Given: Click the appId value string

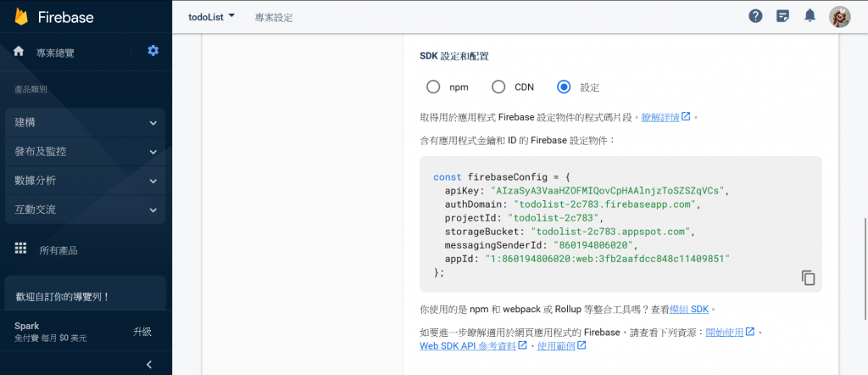Looking at the screenshot, I should pyautogui.click(x=607, y=258).
